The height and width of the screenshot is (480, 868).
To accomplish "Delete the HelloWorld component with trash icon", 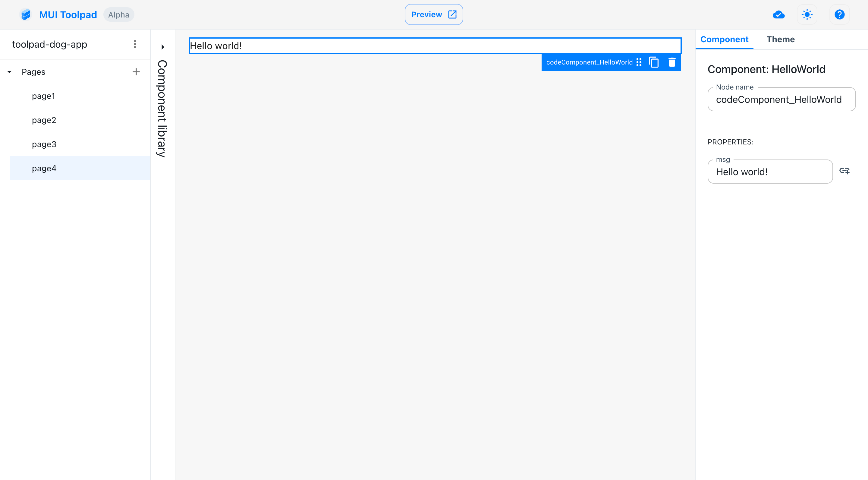I will [672, 62].
